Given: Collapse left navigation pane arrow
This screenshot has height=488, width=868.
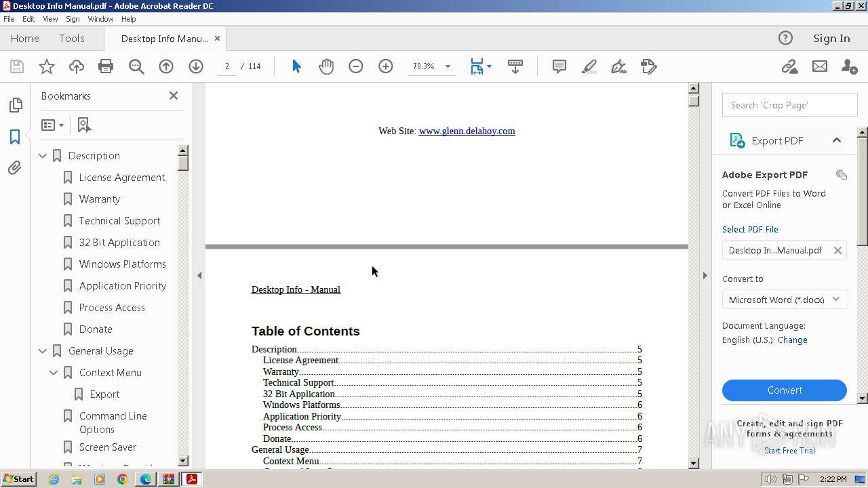Looking at the screenshot, I should point(199,275).
